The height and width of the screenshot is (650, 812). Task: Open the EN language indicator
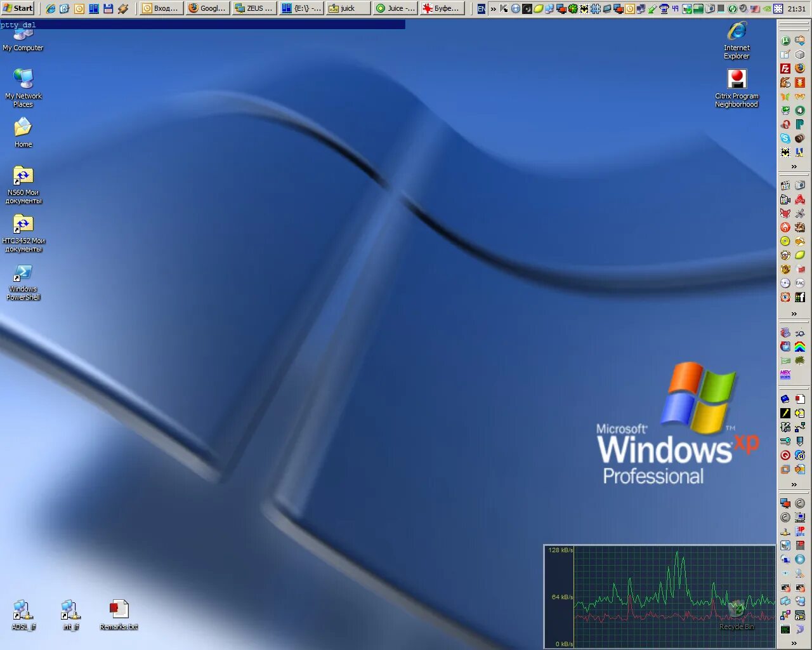[x=481, y=9]
